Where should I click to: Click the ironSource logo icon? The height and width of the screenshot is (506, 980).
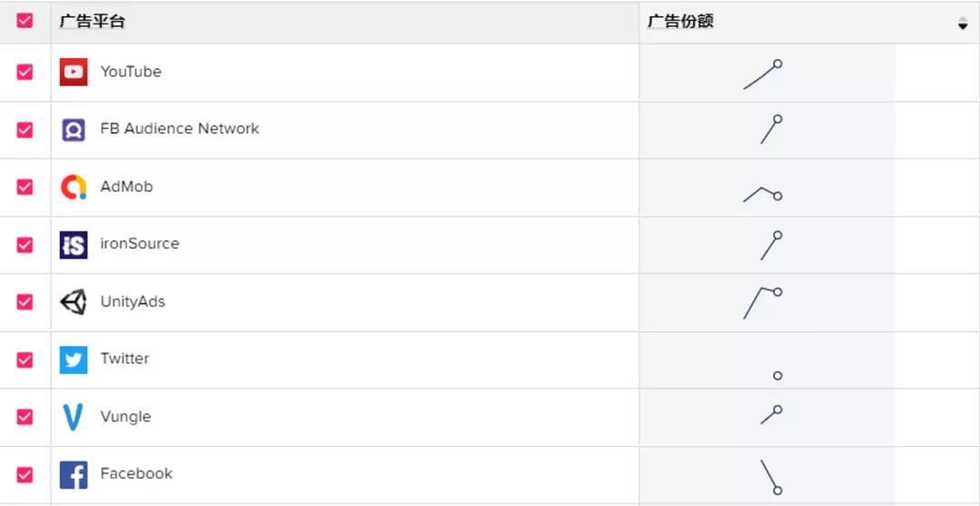(73, 244)
